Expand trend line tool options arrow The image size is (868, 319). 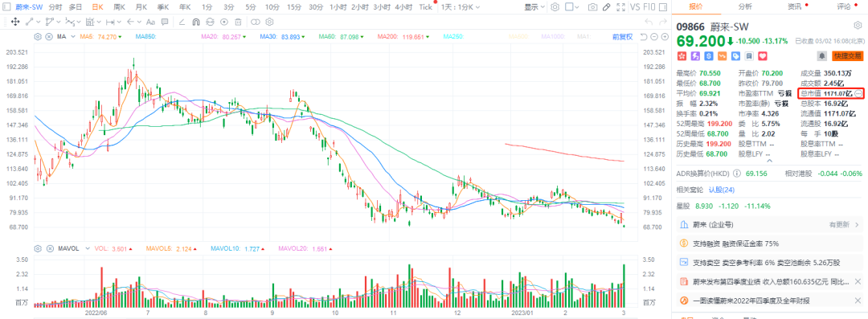[39, 22]
